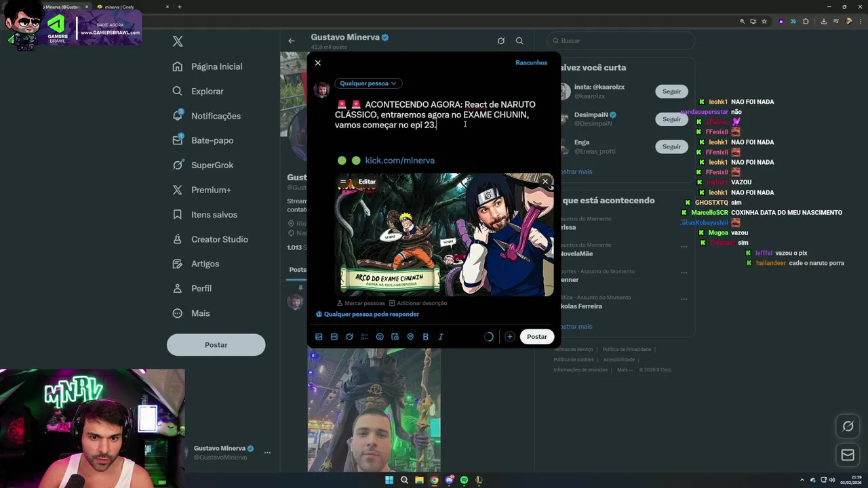Click the Buscar search field
The width and height of the screenshot is (868, 488).
pyautogui.click(x=620, y=41)
